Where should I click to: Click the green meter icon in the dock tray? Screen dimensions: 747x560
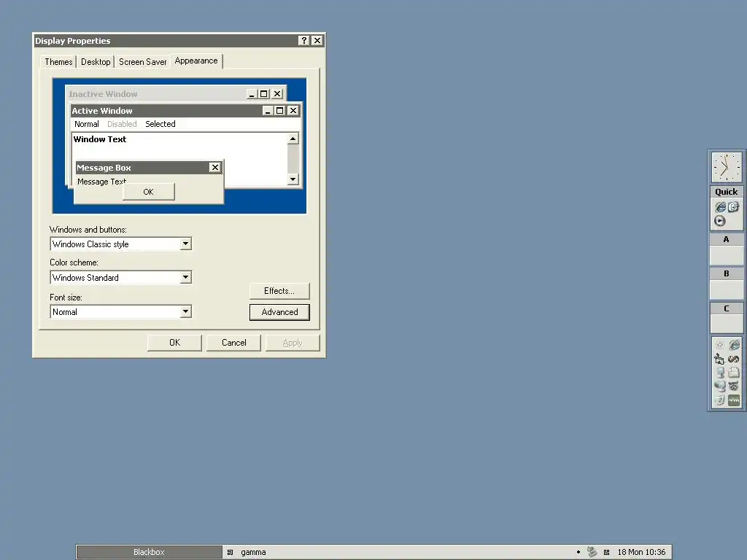tap(734, 400)
